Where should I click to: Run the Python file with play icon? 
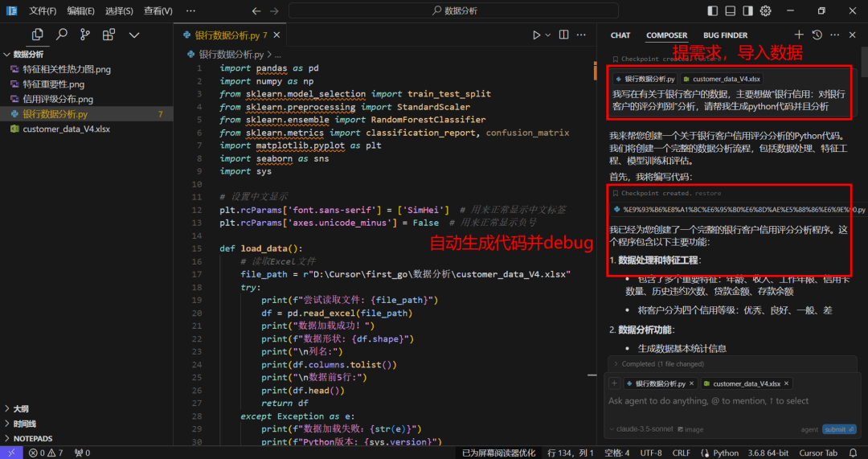(536, 35)
